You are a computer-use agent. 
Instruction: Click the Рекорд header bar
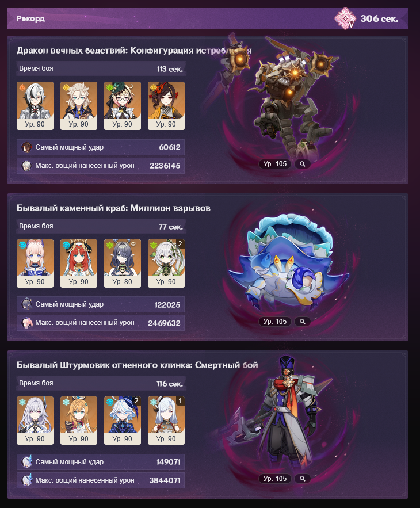207,18
